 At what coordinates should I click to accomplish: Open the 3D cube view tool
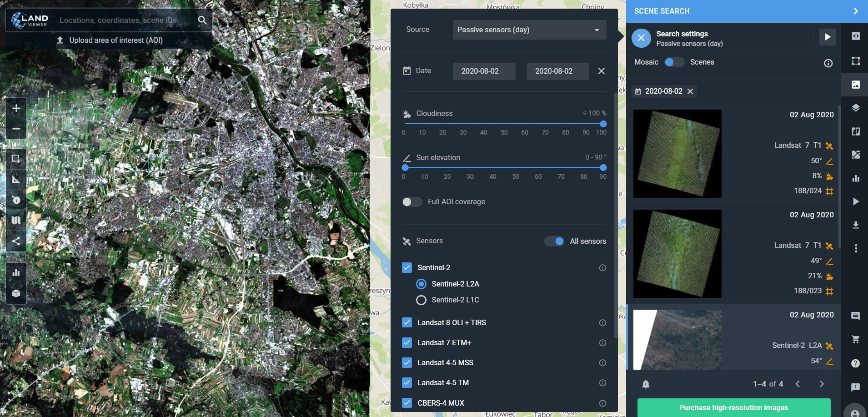[16, 293]
